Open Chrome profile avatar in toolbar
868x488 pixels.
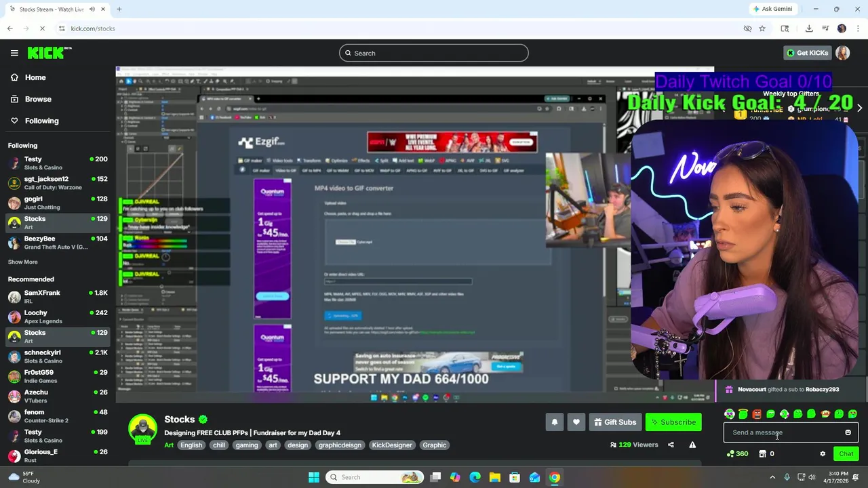[x=842, y=28]
